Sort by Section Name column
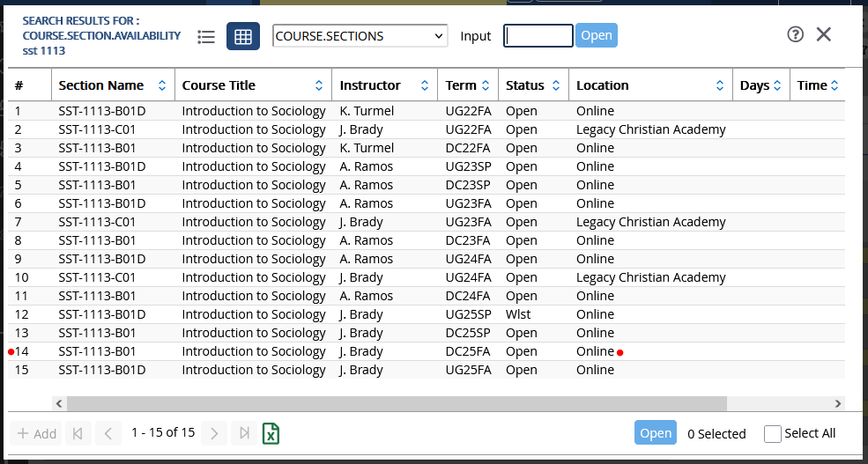868x464 pixels. (x=101, y=85)
